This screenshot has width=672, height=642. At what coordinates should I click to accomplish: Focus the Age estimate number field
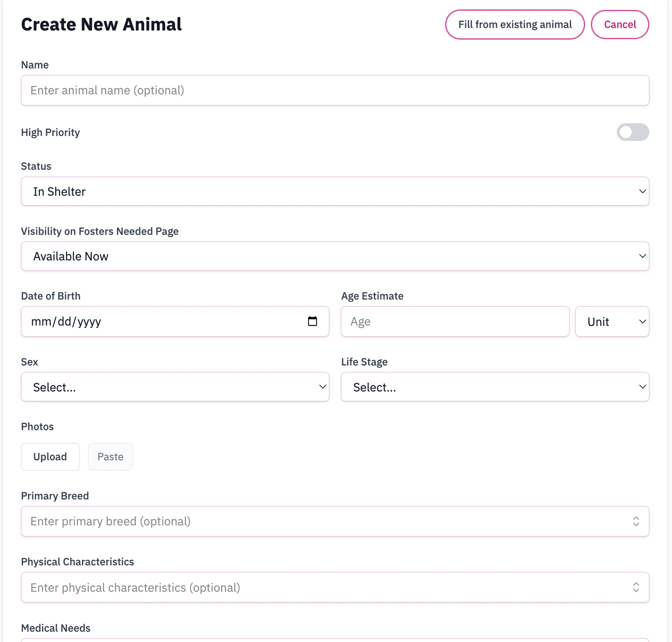coord(455,321)
